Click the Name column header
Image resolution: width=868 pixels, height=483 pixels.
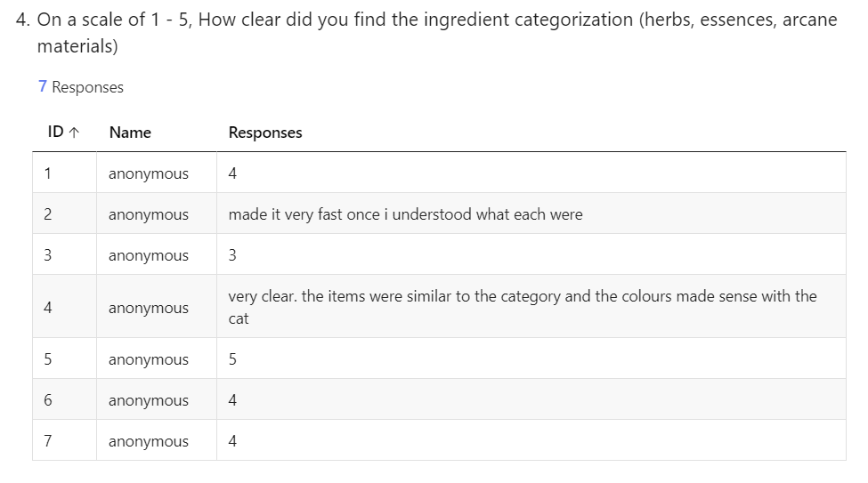click(130, 133)
